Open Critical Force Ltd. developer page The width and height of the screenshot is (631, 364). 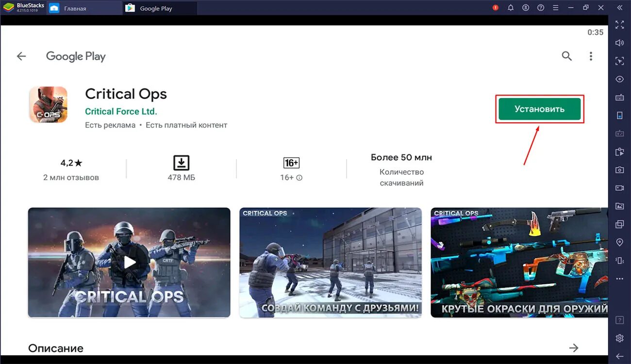121,111
